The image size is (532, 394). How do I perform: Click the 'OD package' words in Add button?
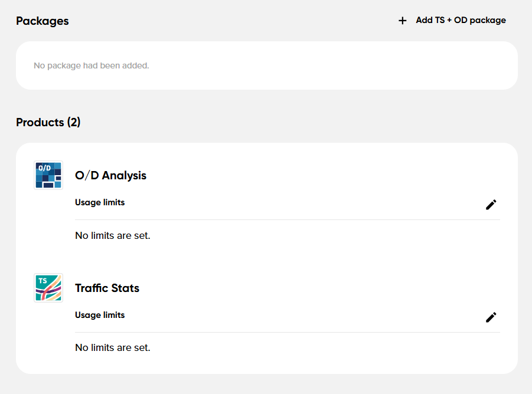click(x=480, y=20)
